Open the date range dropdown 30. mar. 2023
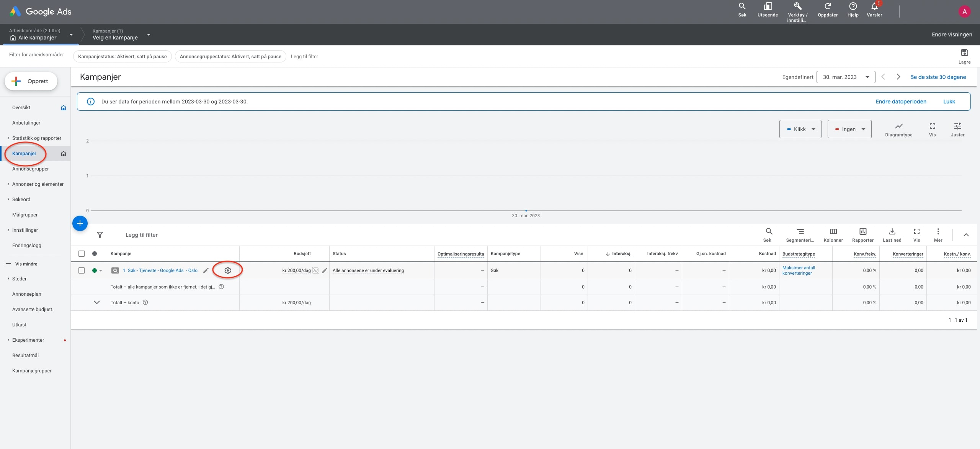980x449 pixels. pyautogui.click(x=846, y=77)
